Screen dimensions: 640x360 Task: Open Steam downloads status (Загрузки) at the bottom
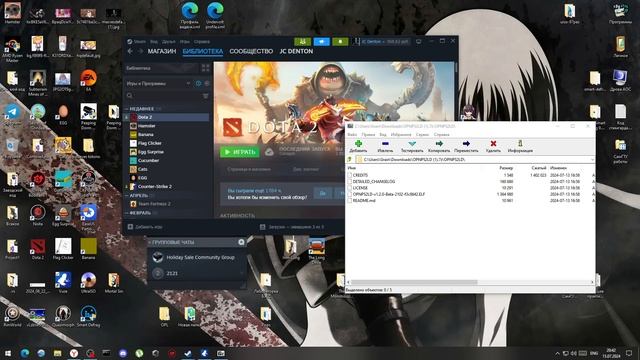[x=291, y=227]
